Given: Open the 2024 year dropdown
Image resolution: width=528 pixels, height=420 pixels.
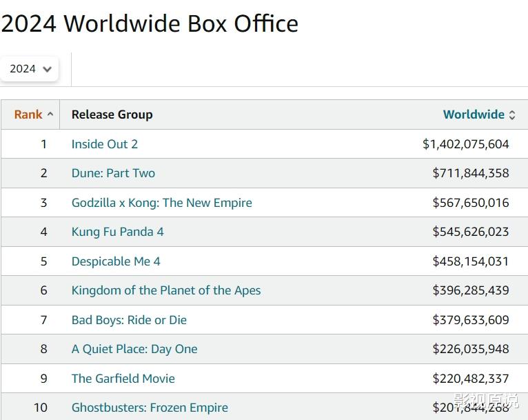Looking at the screenshot, I should (29, 69).
